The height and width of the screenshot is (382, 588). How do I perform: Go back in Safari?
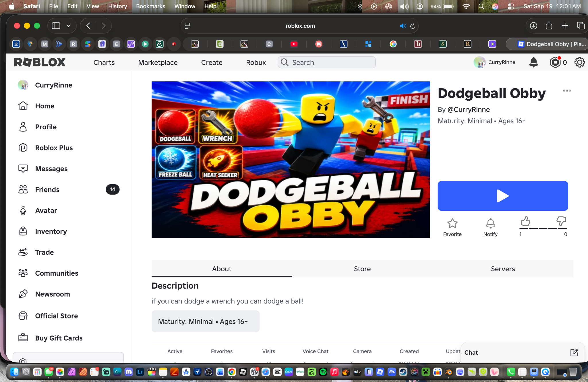pos(88,26)
